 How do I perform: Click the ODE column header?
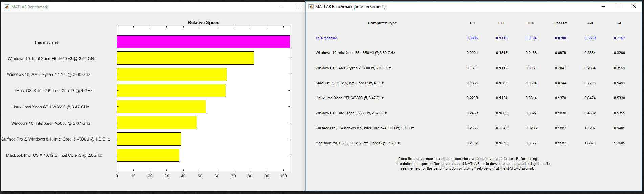click(x=531, y=23)
